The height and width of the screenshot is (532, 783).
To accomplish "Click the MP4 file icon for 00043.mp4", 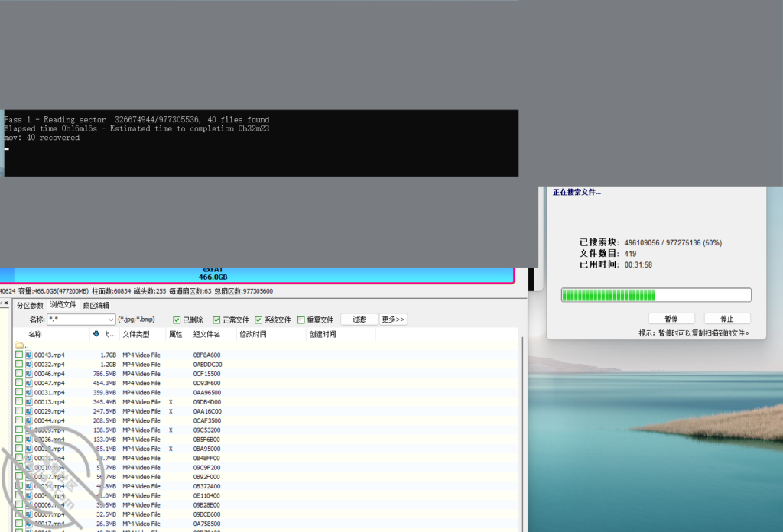I will pyautogui.click(x=29, y=355).
